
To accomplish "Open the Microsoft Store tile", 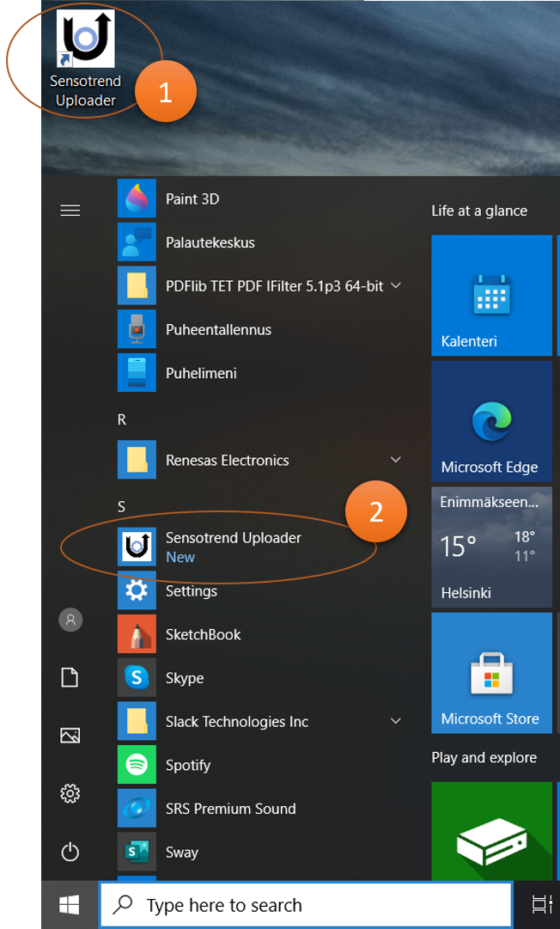I will [x=492, y=673].
